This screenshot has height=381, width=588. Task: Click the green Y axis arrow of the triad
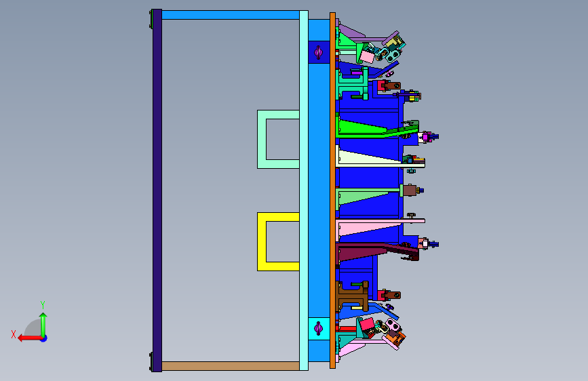(x=43, y=324)
